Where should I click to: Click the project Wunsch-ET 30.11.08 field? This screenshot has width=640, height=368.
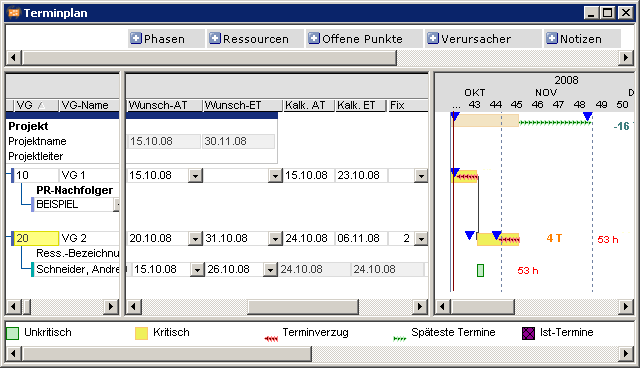238,141
